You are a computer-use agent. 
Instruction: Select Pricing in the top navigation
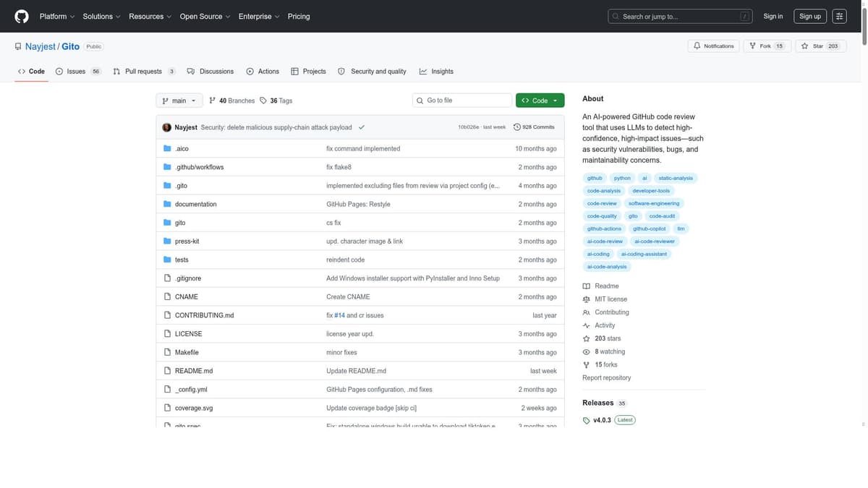click(299, 16)
